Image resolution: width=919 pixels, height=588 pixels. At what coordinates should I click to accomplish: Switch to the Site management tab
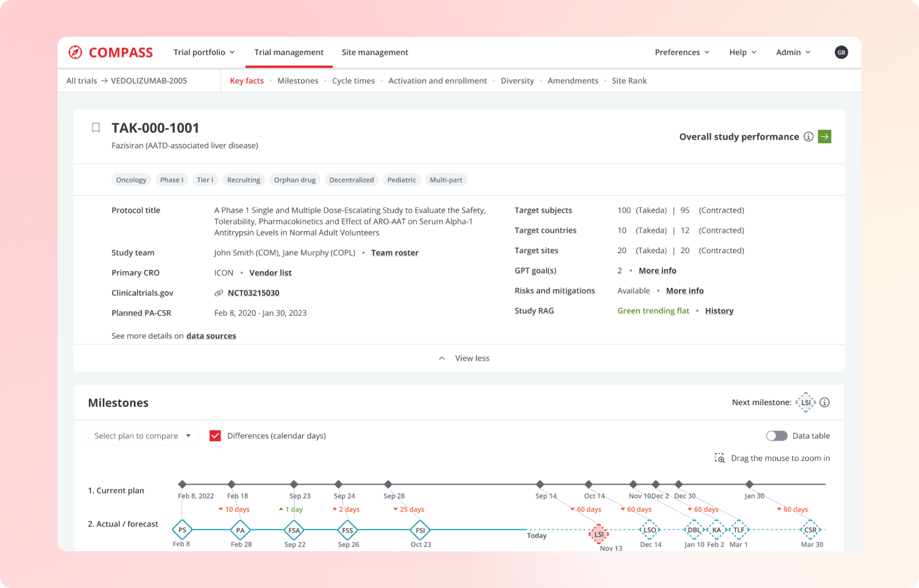pyautogui.click(x=374, y=52)
